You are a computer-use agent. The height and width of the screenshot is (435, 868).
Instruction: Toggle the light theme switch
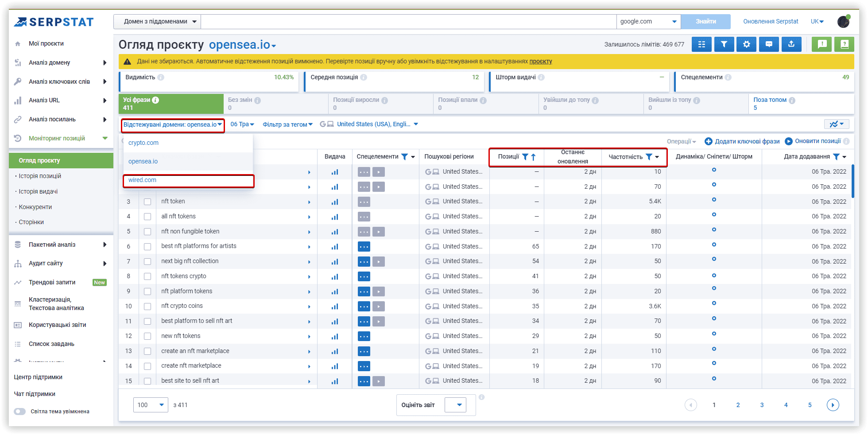19,412
